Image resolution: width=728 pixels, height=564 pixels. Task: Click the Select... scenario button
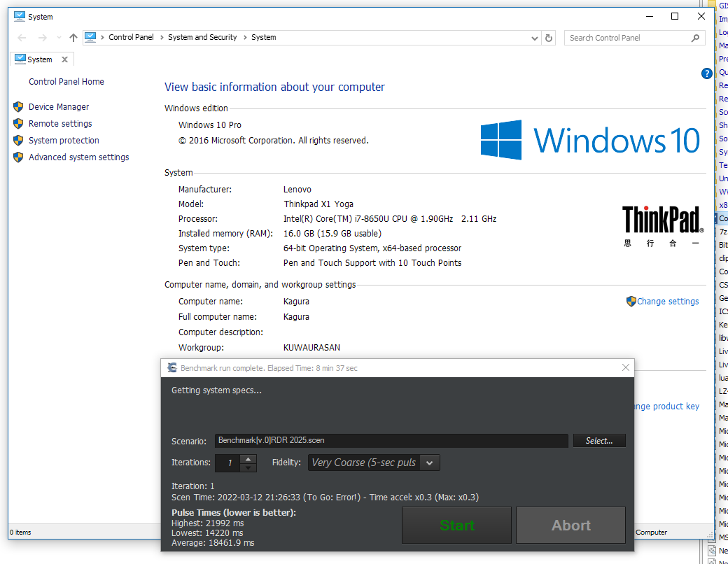click(599, 441)
